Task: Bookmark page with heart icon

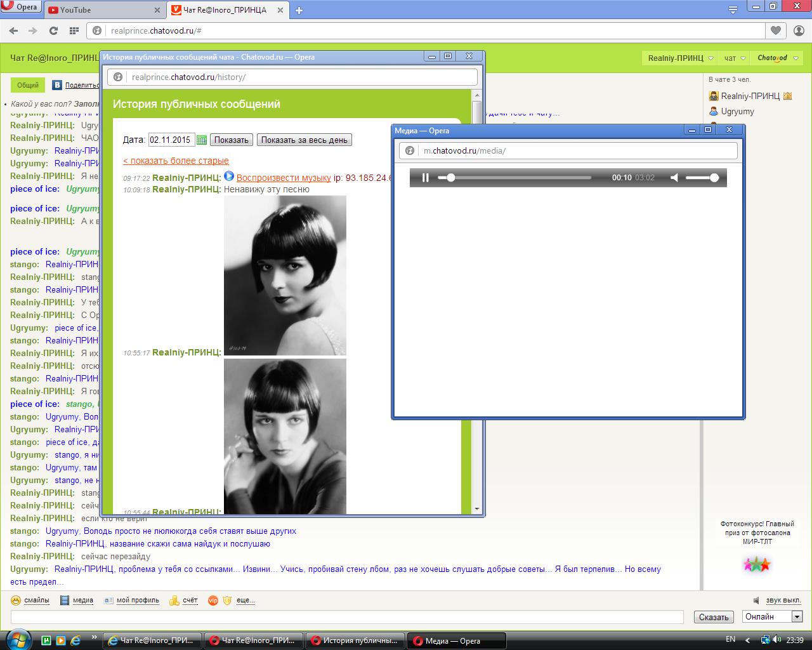Action: [x=776, y=30]
